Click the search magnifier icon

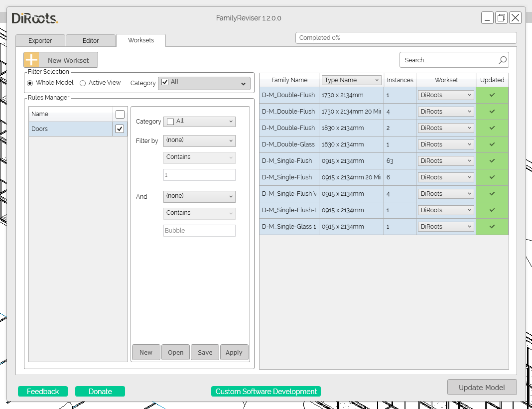[x=503, y=60]
